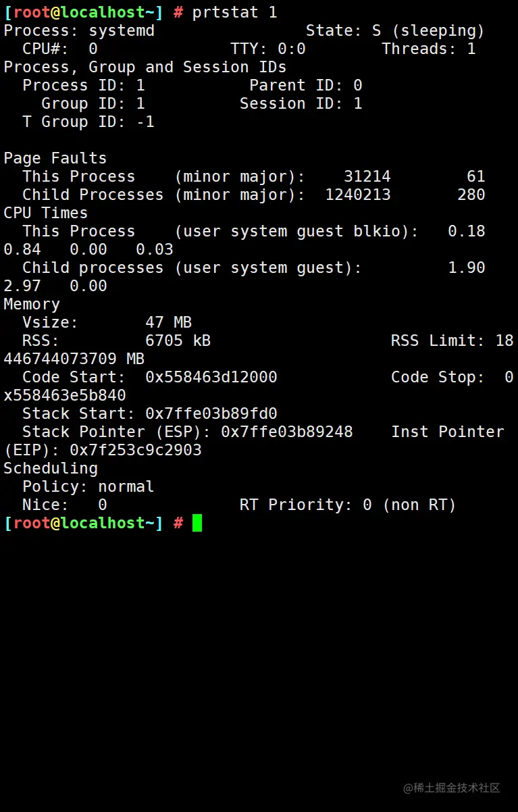Image resolution: width=518 pixels, height=812 pixels.
Task: Click 'Session ID: 1' text
Action: pos(301,103)
